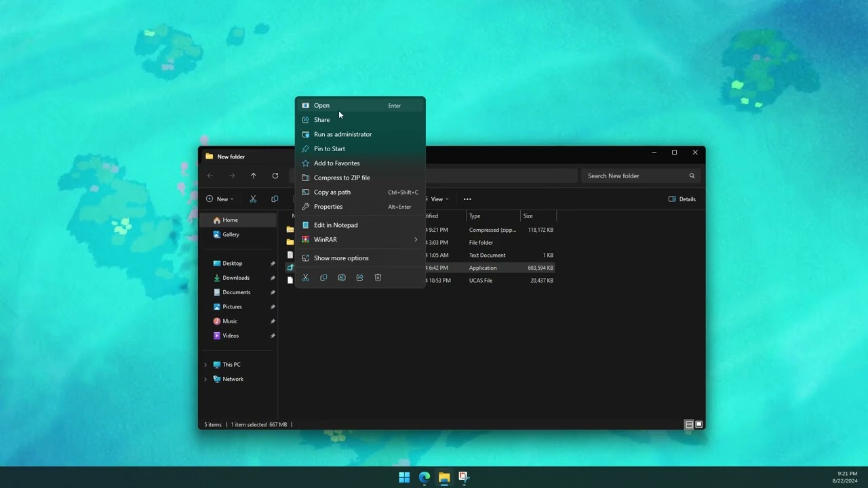Open the Snipping Tool taskbar icon

464,477
